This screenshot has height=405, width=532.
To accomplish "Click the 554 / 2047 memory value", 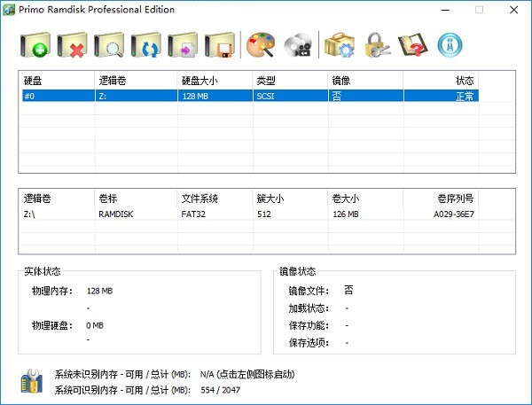I will click(x=220, y=390).
